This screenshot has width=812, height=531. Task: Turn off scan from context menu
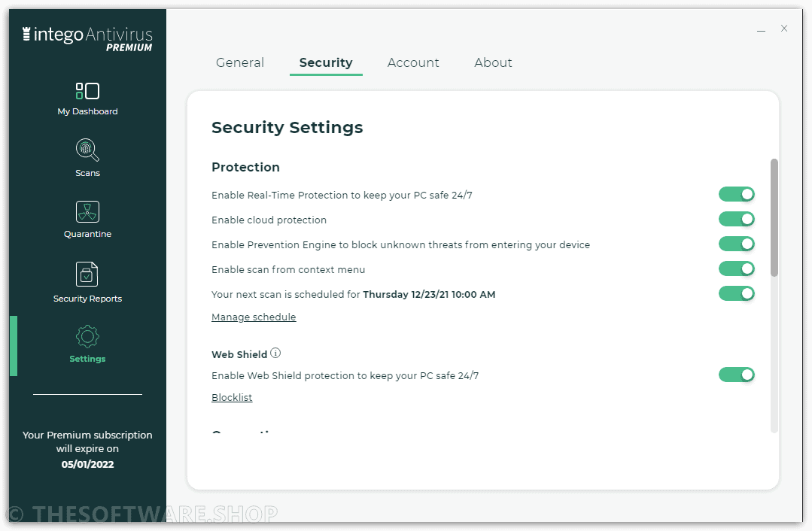pos(737,269)
